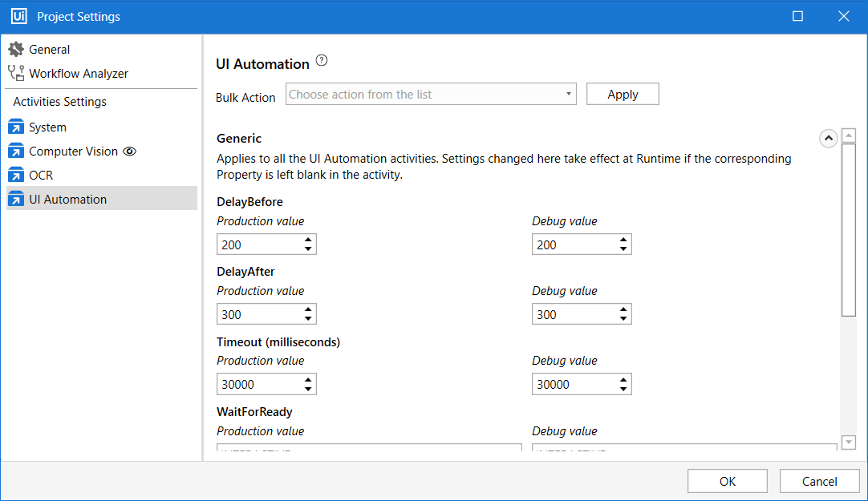Click the UI Automation sidebar icon
868x501 pixels.
tap(16, 199)
